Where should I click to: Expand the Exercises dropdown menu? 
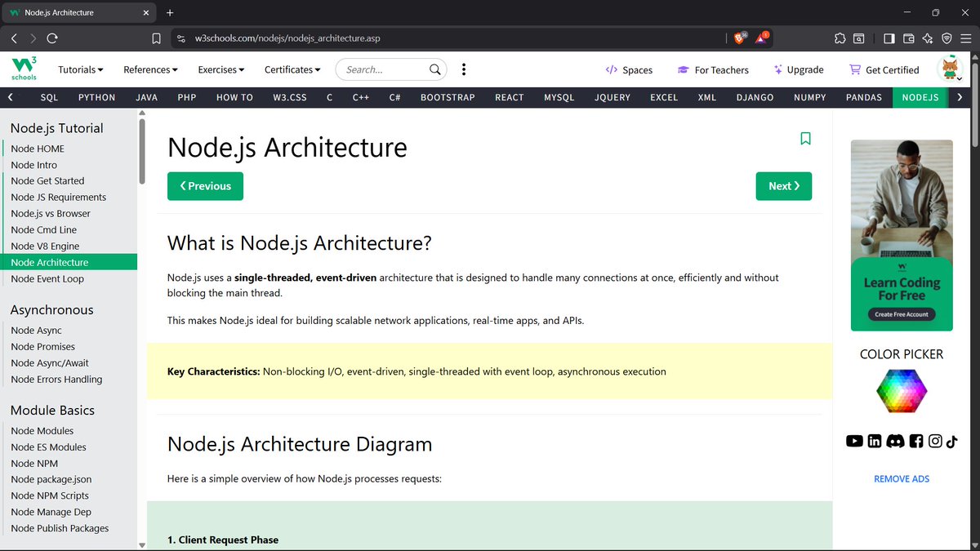221,69
